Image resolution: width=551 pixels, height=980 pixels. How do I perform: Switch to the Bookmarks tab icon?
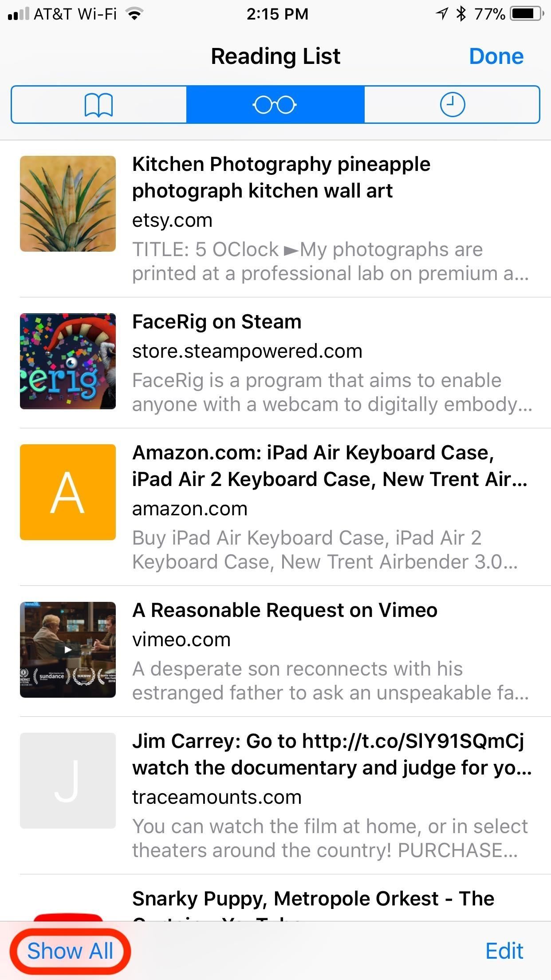tap(98, 105)
